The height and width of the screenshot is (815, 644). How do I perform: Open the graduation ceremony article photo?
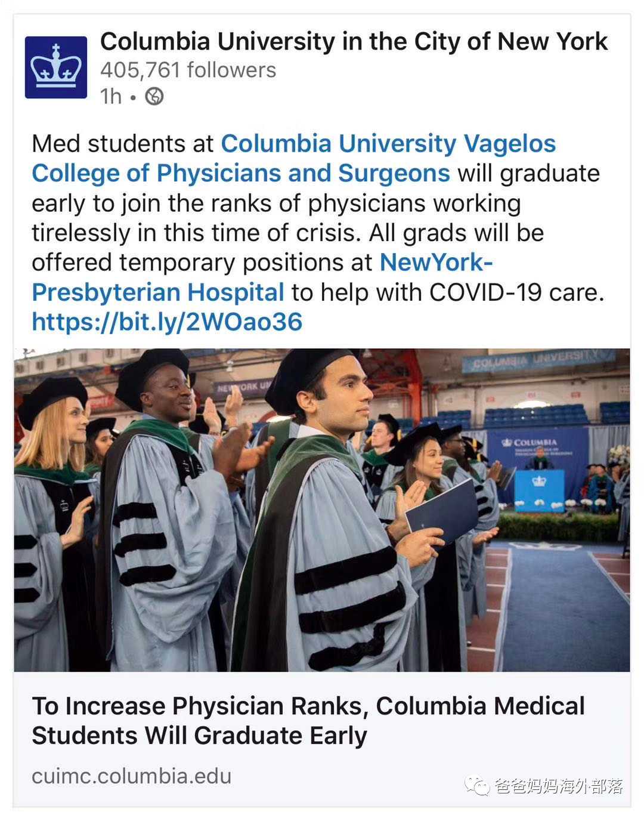pyautogui.click(x=322, y=510)
